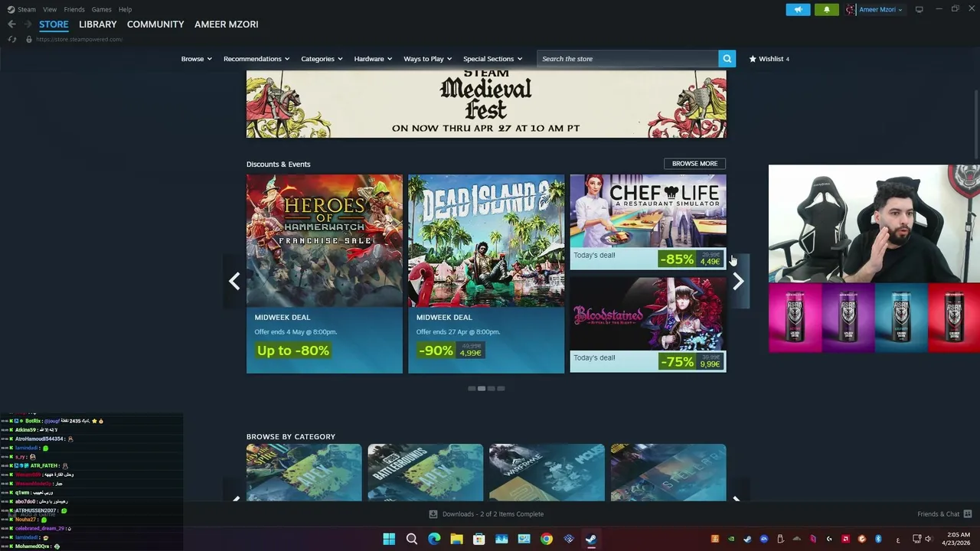Advance Browse by Category carousel right

point(736,499)
